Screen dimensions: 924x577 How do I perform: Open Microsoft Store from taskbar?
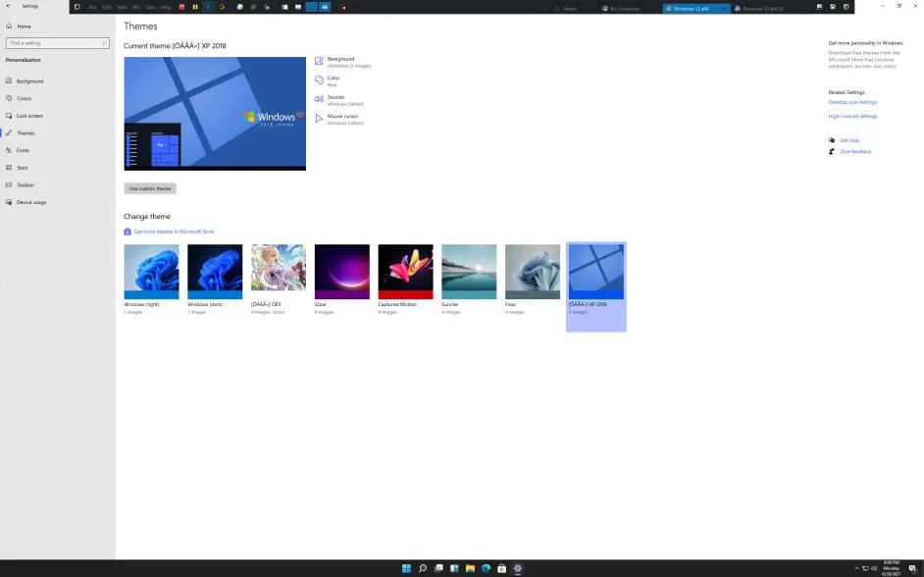point(502,568)
